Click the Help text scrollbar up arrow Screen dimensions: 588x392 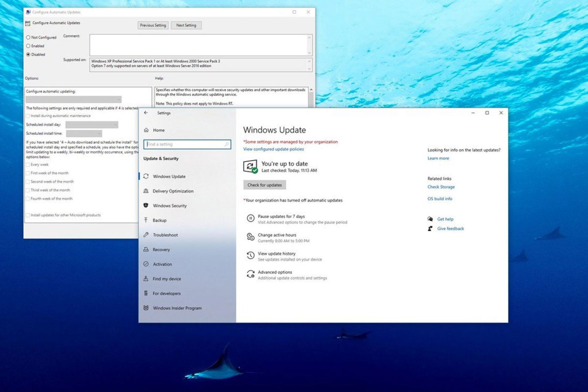(x=311, y=90)
